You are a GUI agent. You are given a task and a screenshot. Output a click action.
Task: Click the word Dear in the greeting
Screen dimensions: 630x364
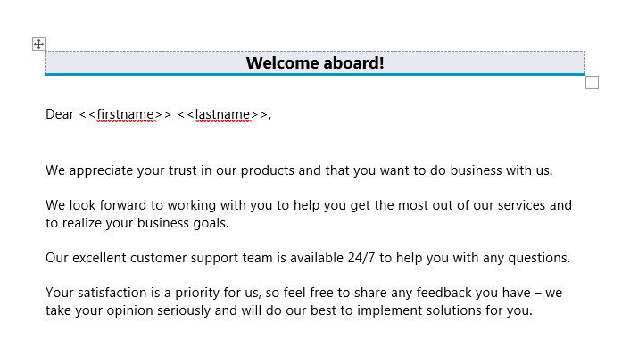pyautogui.click(x=60, y=114)
